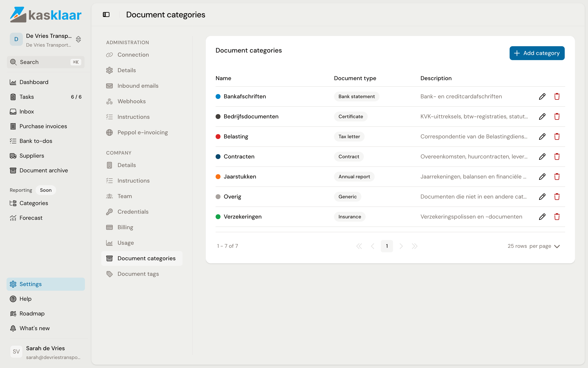The width and height of the screenshot is (588, 368).
Task: Open Peppol e-invoicing settings
Action: point(142,132)
